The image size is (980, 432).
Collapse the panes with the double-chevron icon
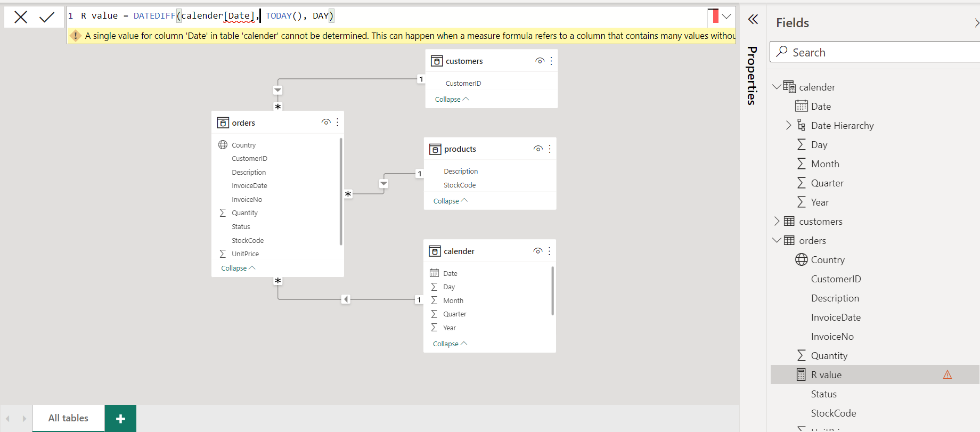[x=753, y=20]
